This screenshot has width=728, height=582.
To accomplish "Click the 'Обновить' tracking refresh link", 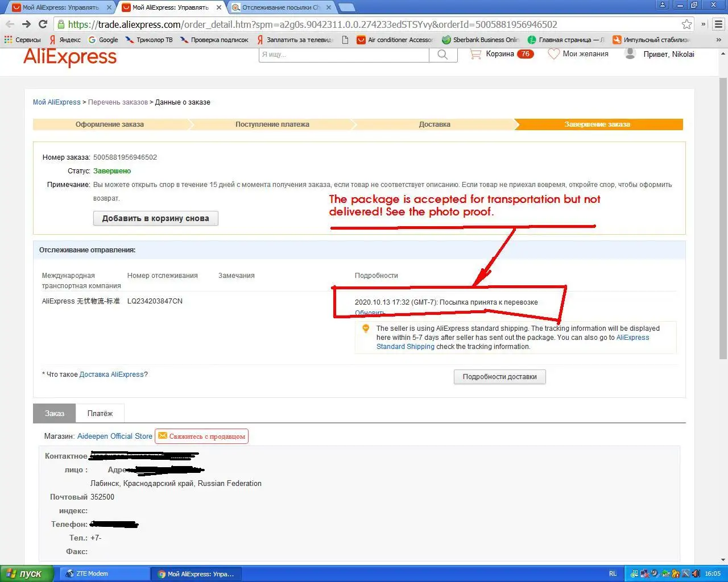I will click(370, 313).
